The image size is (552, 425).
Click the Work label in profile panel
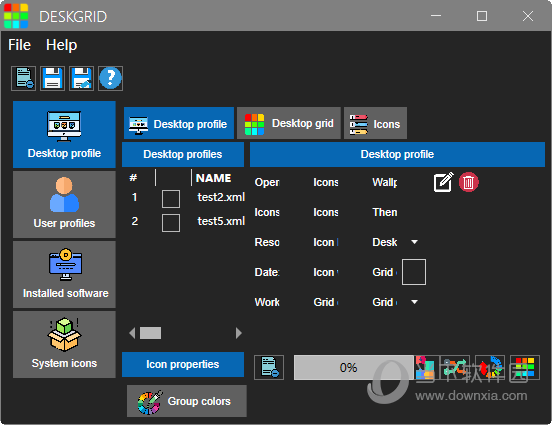[267, 302]
